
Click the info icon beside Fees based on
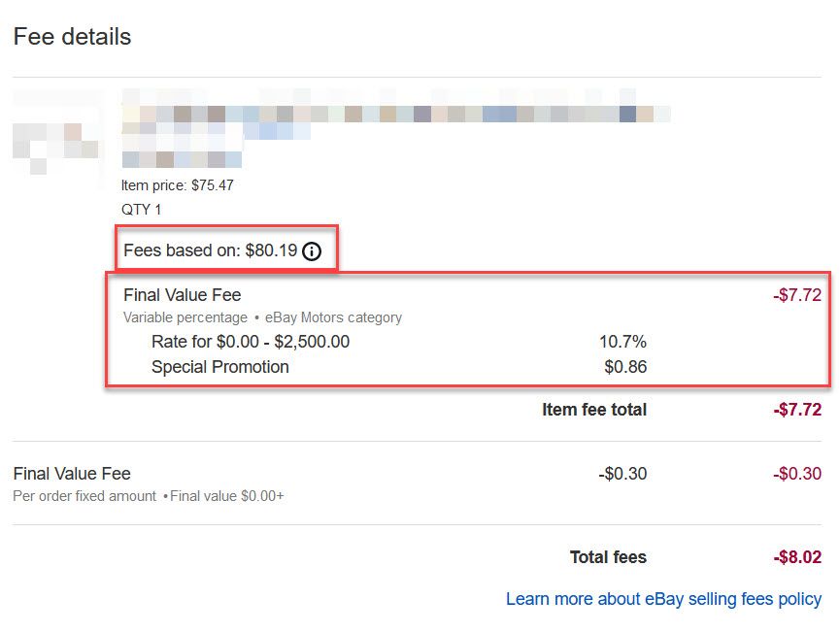click(312, 251)
